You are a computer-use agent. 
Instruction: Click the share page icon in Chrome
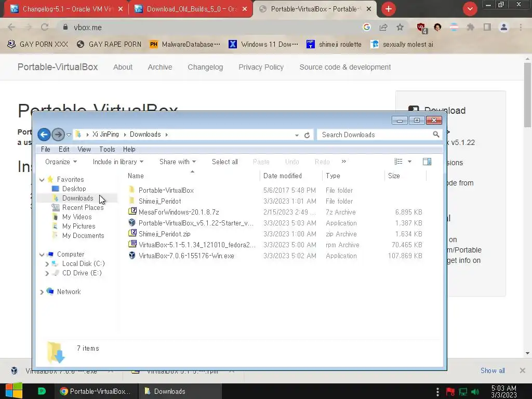pyautogui.click(x=383, y=27)
